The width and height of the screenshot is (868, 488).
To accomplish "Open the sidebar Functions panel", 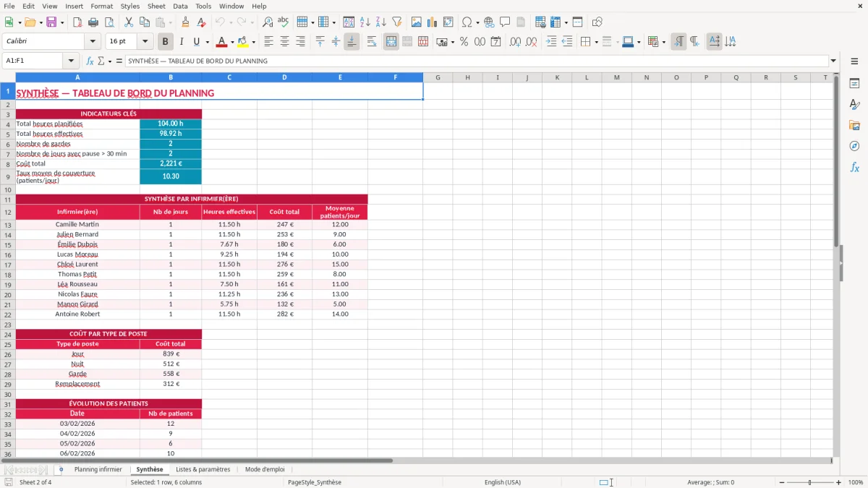I will [x=854, y=167].
